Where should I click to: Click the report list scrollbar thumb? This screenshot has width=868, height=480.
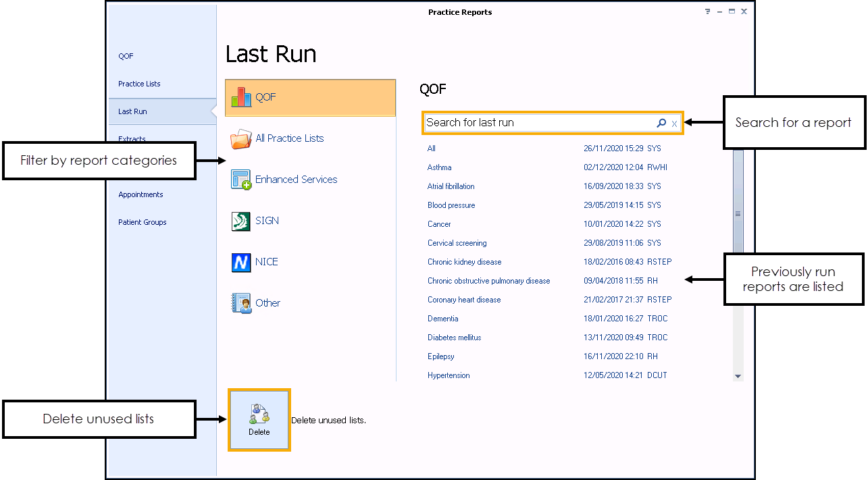tap(738, 213)
